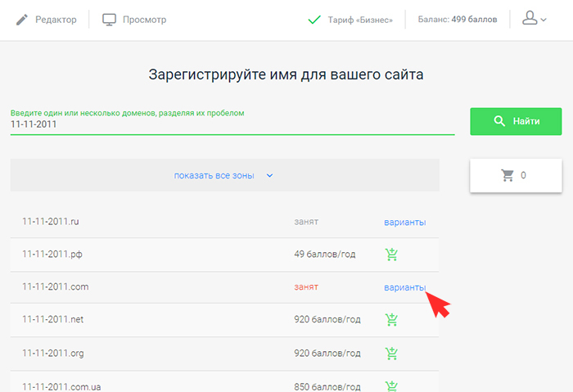
Task: Expand the account dropdown chevron
Action: (544, 20)
